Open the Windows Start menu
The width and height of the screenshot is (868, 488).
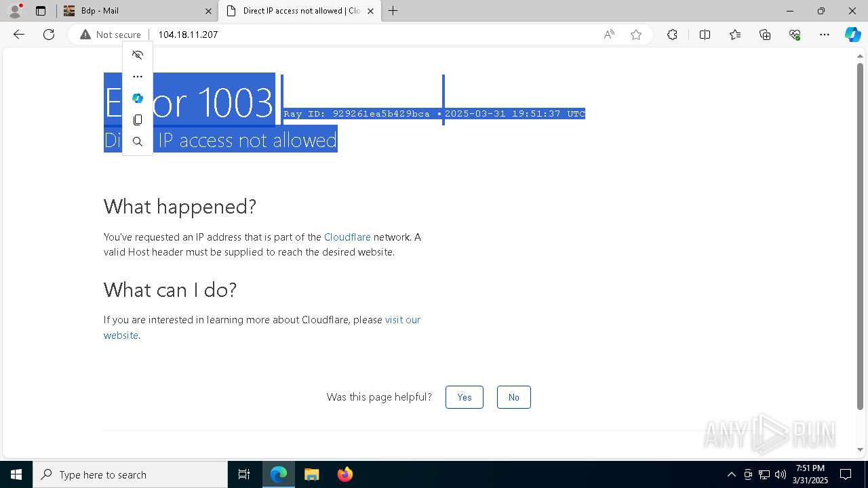(x=16, y=474)
